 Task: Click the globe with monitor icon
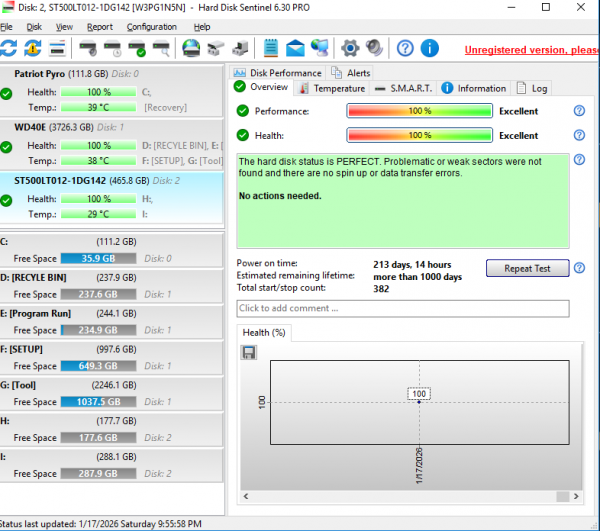[x=320, y=49]
